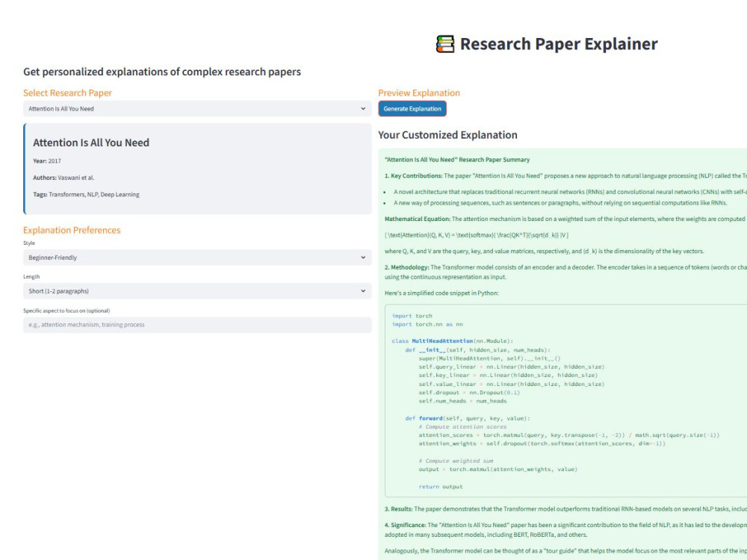Click the Attention Is All You Need card heading
Screen dimensions: 747x560
click(91, 143)
